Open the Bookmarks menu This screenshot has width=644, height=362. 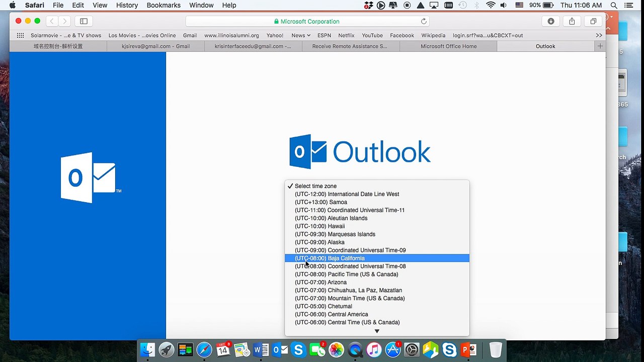click(164, 5)
